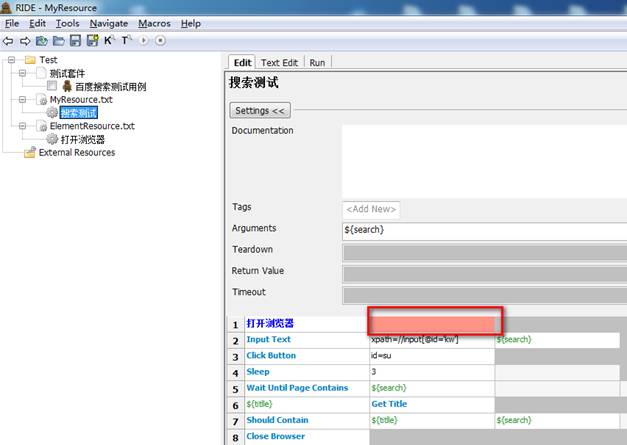Collapse the ElementResource.txt tree node
Image resolution: width=627 pixels, height=445 pixels.
click(22, 126)
